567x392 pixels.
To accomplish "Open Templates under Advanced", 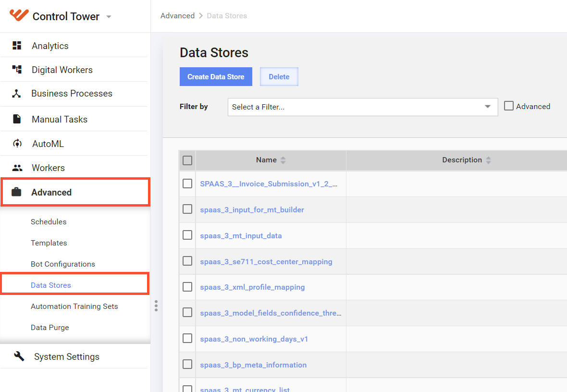I will point(49,243).
